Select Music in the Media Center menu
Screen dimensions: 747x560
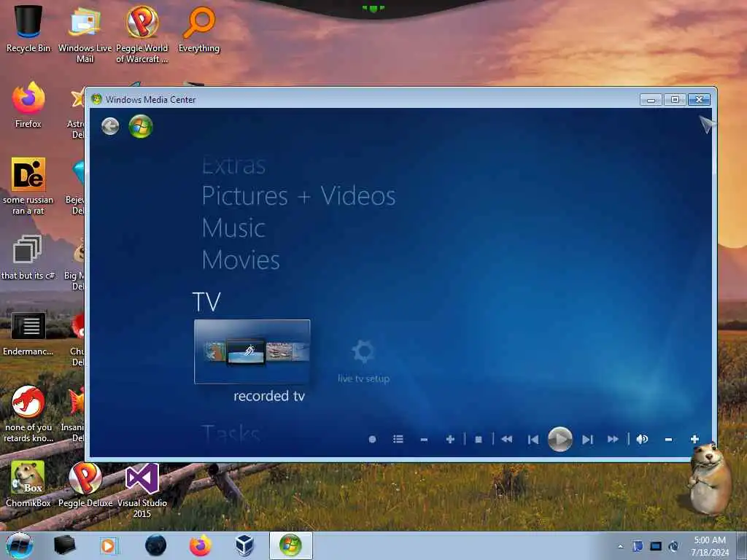(233, 227)
